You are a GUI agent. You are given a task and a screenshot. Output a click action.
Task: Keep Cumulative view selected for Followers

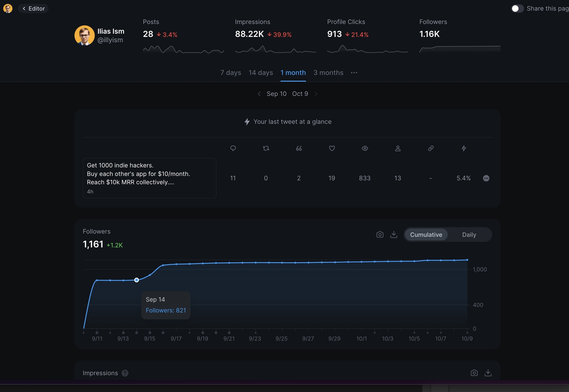point(426,235)
